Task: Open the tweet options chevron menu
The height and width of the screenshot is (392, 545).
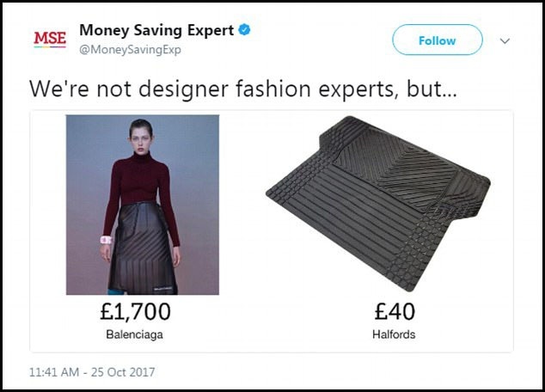Action: [505, 41]
